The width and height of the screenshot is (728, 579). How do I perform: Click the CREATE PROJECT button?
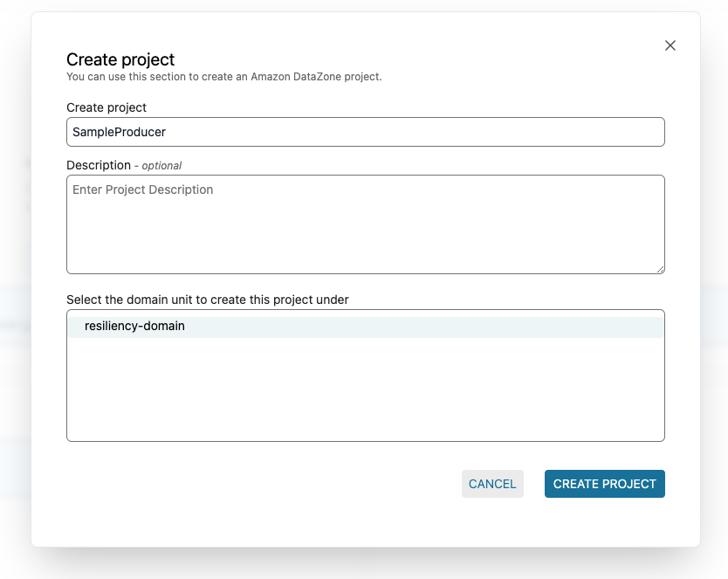(x=604, y=484)
